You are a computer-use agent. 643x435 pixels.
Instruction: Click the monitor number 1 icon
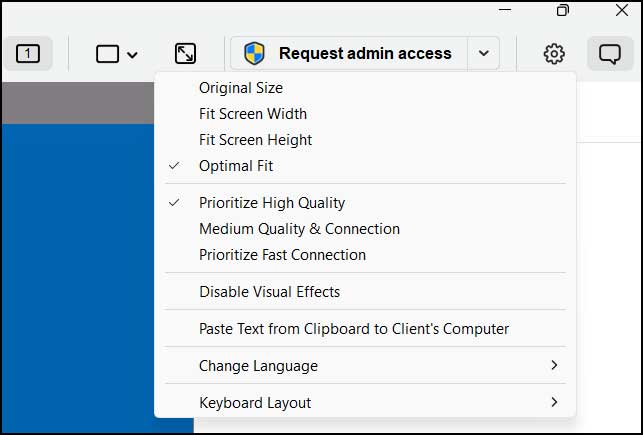[x=28, y=54]
